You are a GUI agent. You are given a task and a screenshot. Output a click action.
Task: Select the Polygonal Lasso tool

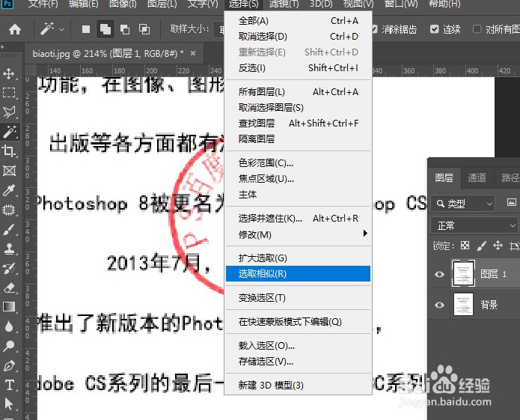(x=9, y=112)
